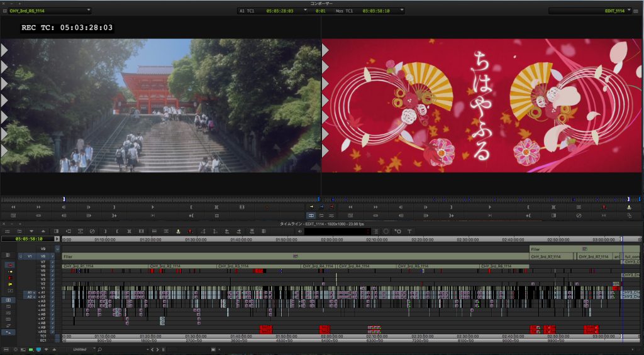
Task: Select the EC1 edgecode track label
Action: coord(43,340)
